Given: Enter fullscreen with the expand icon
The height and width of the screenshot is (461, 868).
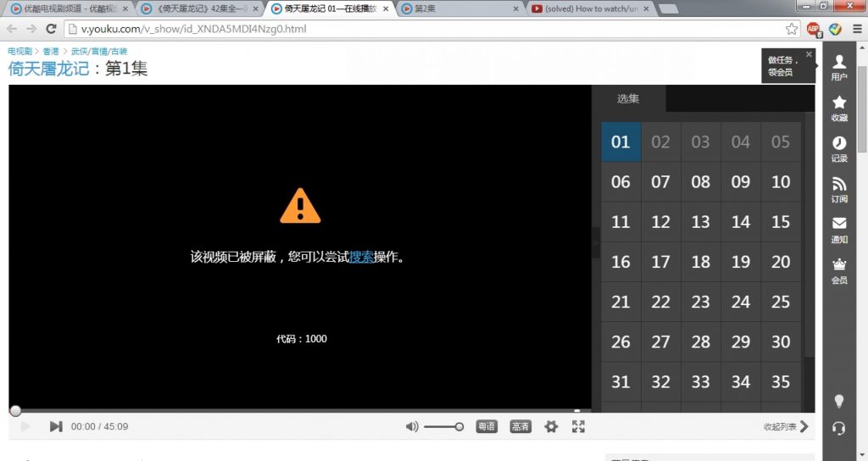Looking at the screenshot, I should pos(578,426).
